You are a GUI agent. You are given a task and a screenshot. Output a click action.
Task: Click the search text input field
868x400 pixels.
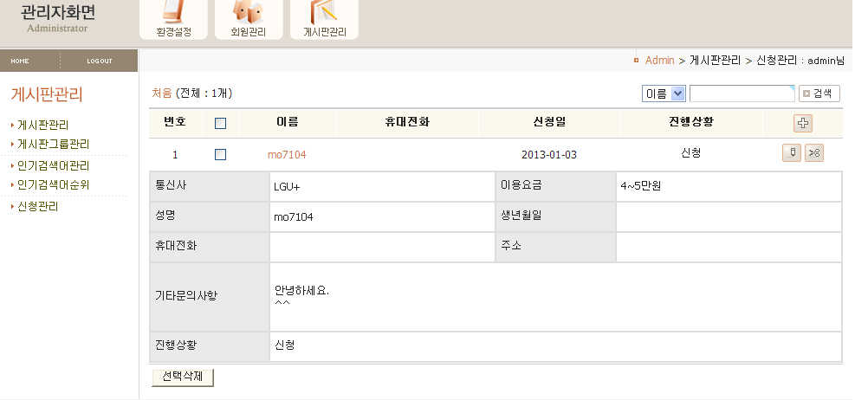pos(742,94)
